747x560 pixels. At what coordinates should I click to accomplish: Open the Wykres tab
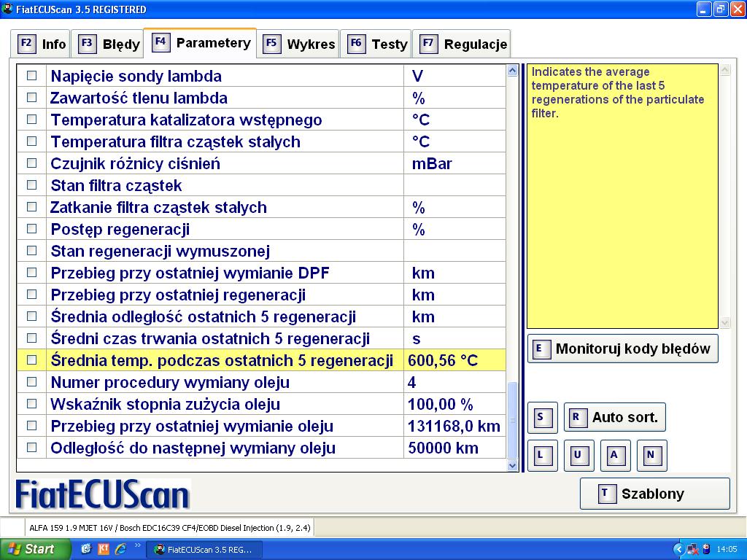(x=298, y=44)
